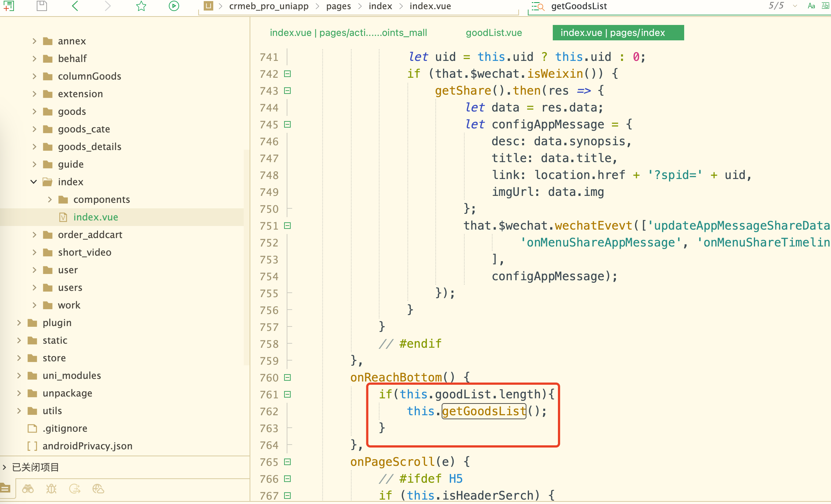Go back with the left arrow
Image resolution: width=831 pixels, height=504 pixels.
tap(75, 6)
